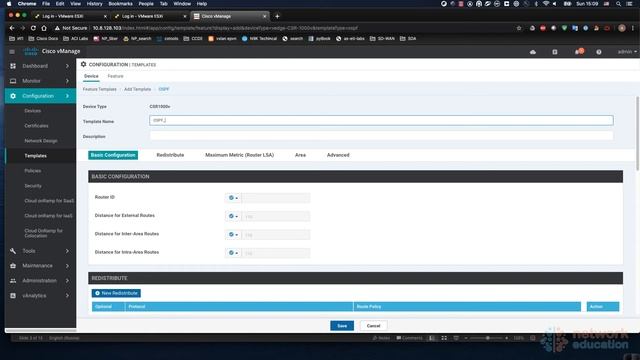
Task: Collapse the Configuration menu chevron
Action: coord(67,96)
